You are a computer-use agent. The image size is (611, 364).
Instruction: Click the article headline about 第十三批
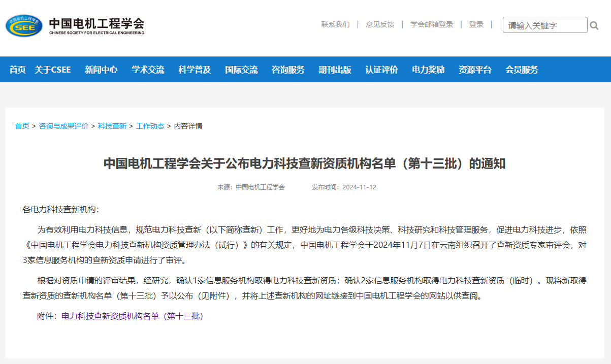point(305,163)
